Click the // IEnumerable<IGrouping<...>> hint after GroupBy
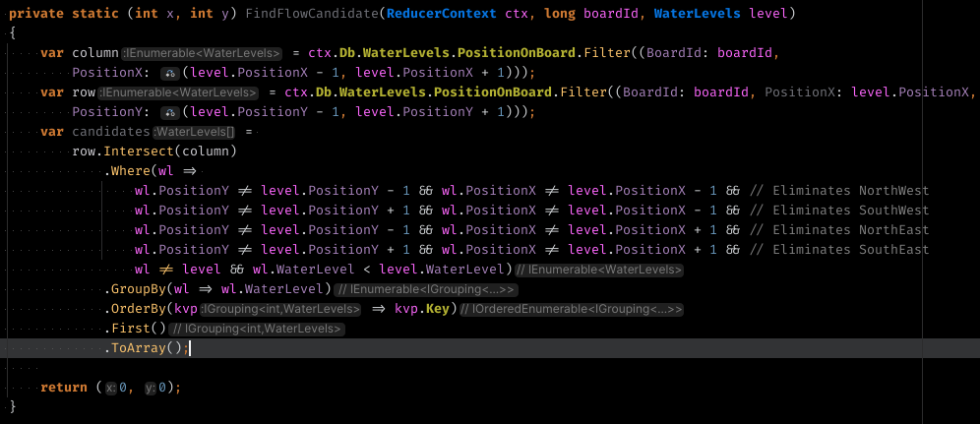 pyautogui.click(x=426, y=290)
